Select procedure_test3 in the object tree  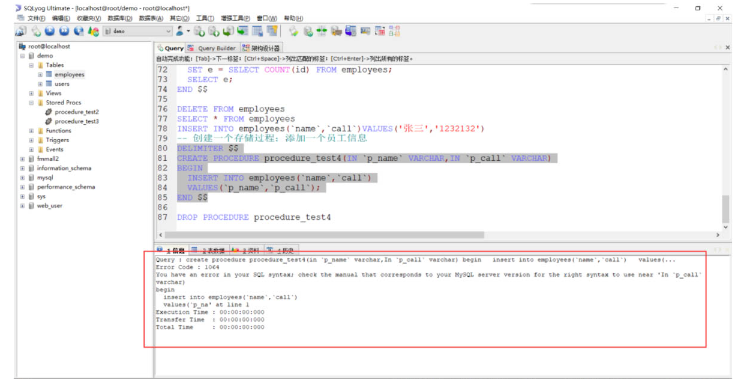(76, 121)
